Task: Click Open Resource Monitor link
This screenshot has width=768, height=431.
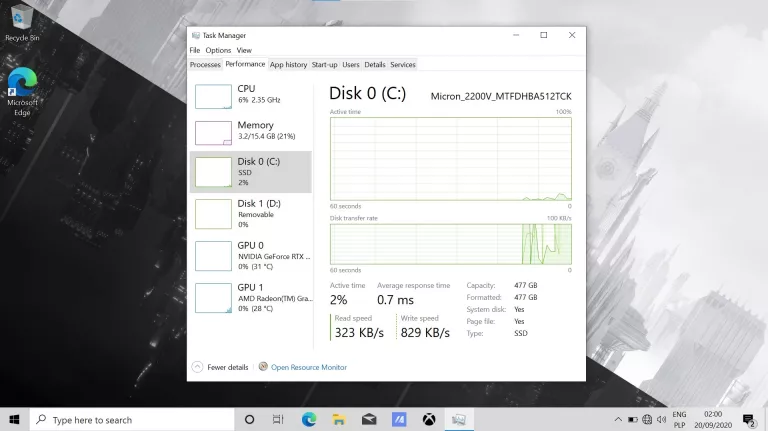Action: [x=309, y=367]
